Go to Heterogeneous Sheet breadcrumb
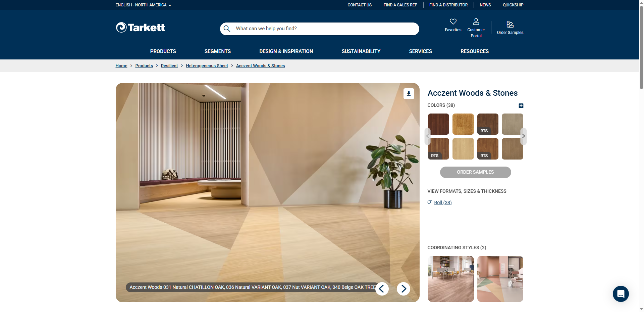The image size is (644, 312). 207,66
